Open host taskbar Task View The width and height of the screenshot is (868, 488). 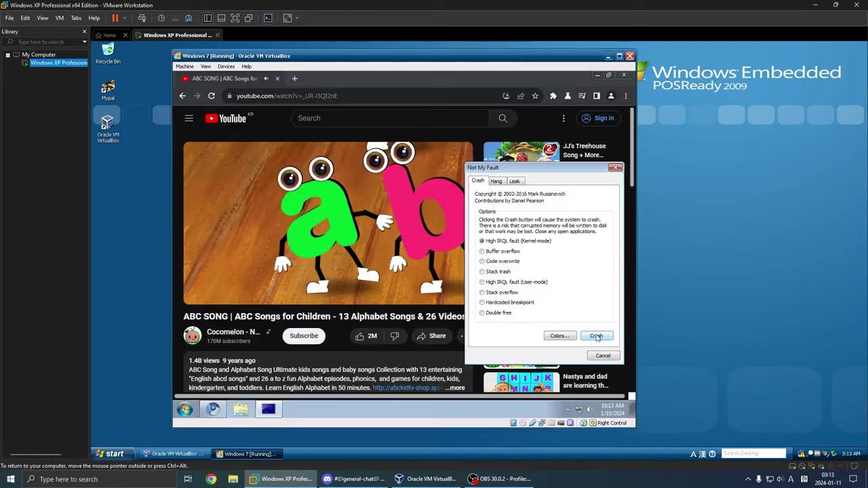(188, 479)
